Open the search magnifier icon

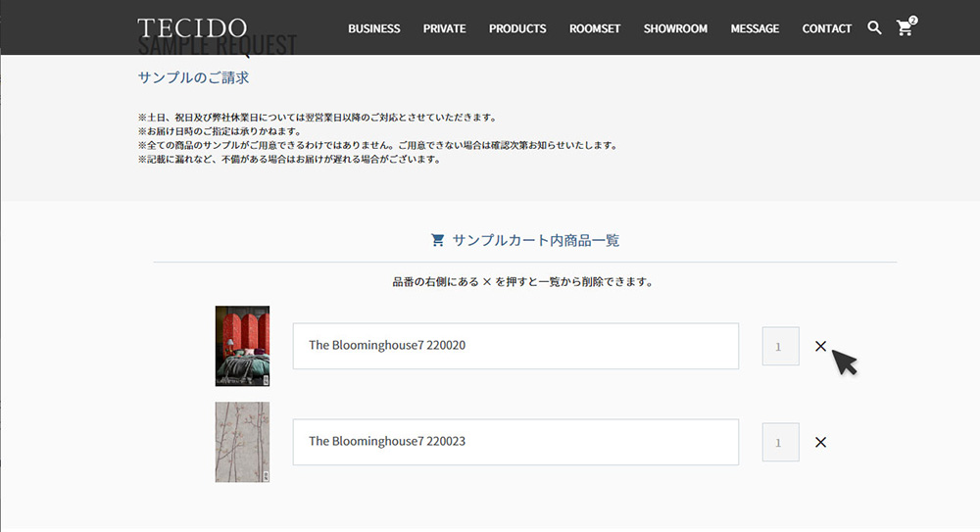click(874, 28)
